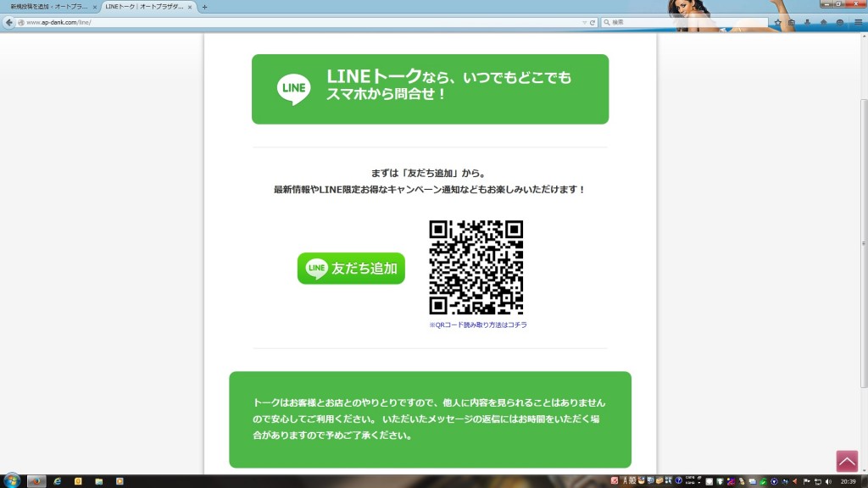This screenshot has width=868, height=488.
Task: Open the media player taskbar icon
Action: [x=120, y=481]
